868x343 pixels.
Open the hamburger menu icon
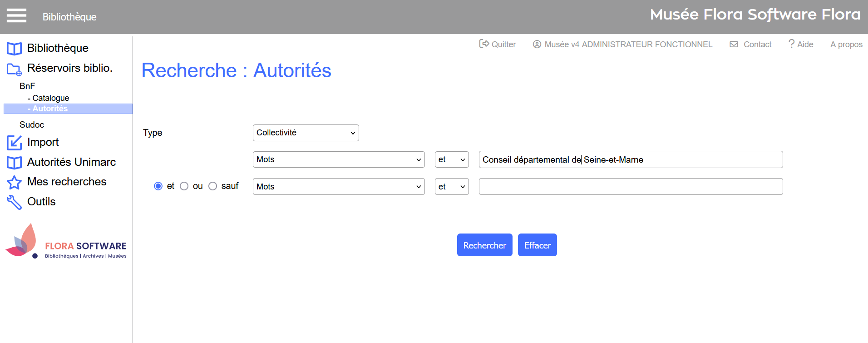(16, 16)
